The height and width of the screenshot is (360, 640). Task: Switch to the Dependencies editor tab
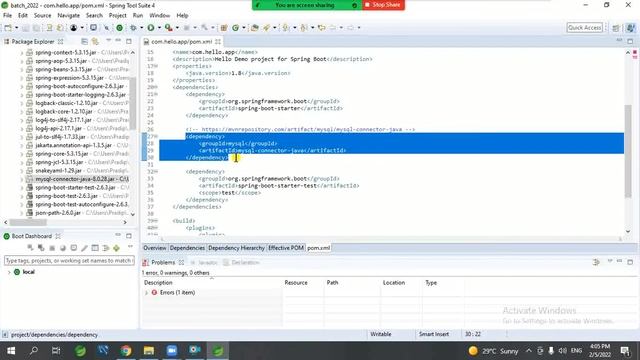(x=187, y=248)
